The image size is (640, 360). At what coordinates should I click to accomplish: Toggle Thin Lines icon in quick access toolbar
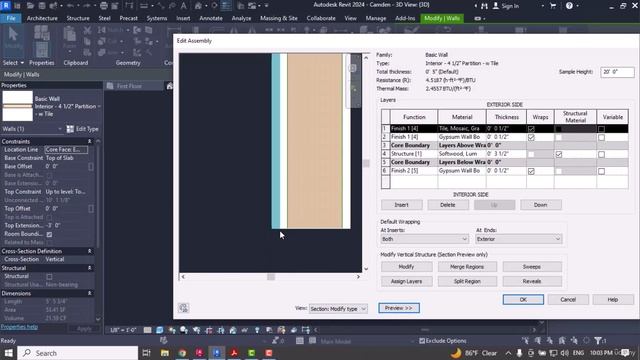226,6
